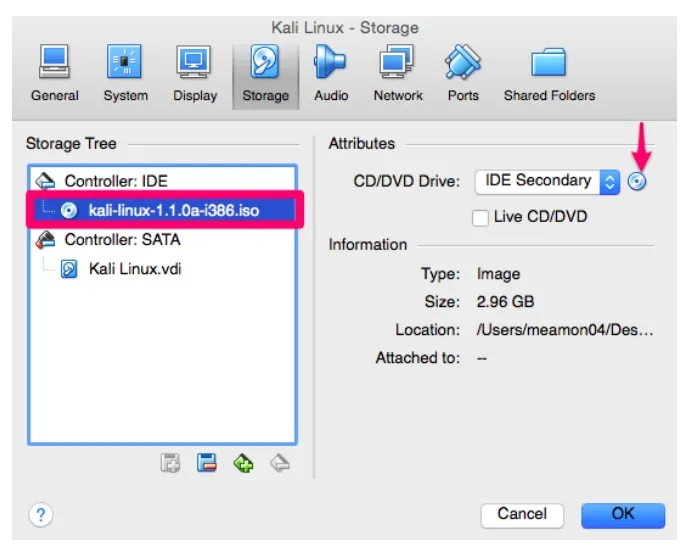Click the choose optical disk icon
The height and width of the screenshot is (556, 692).
click(636, 181)
